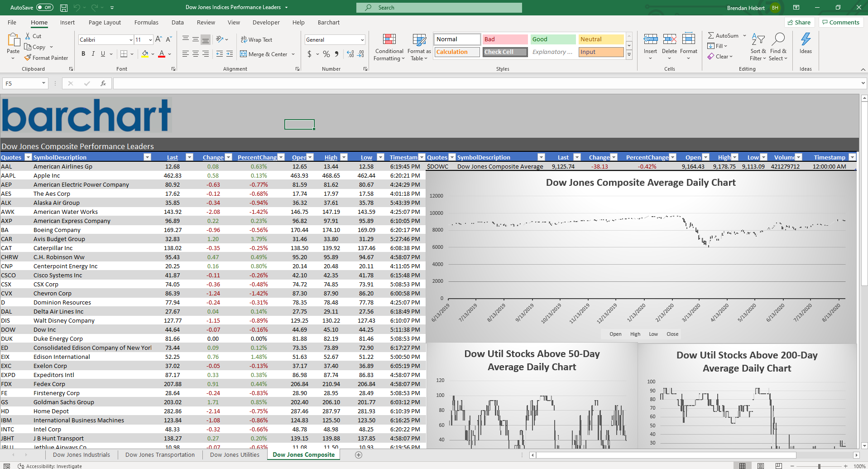The image size is (868, 469).
Task: Click the Search box in title bar
Action: pos(439,8)
